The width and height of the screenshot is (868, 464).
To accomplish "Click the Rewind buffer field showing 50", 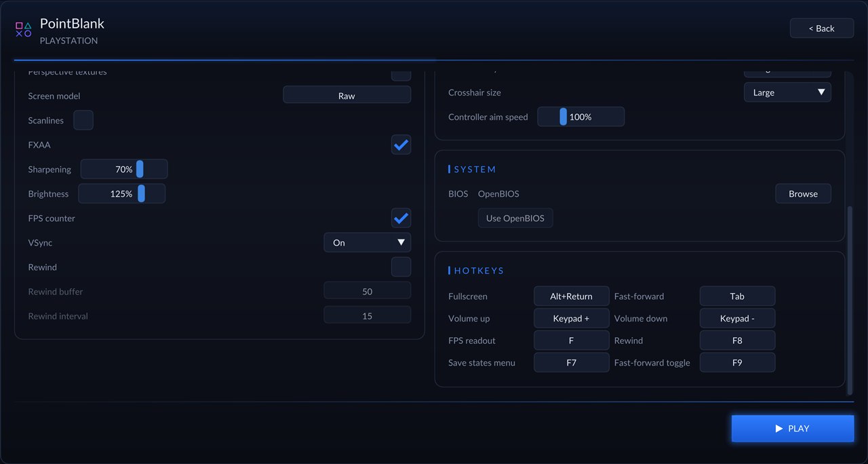I will (x=367, y=291).
